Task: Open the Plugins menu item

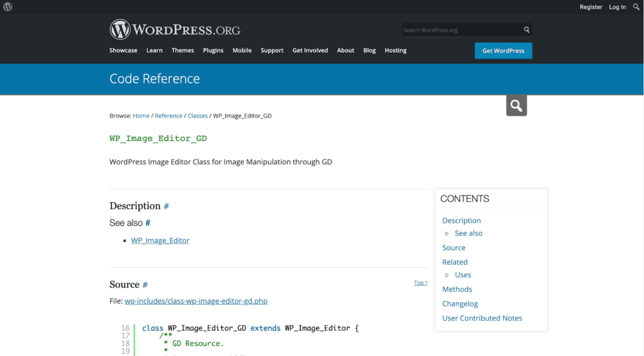Action: pos(213,50)
